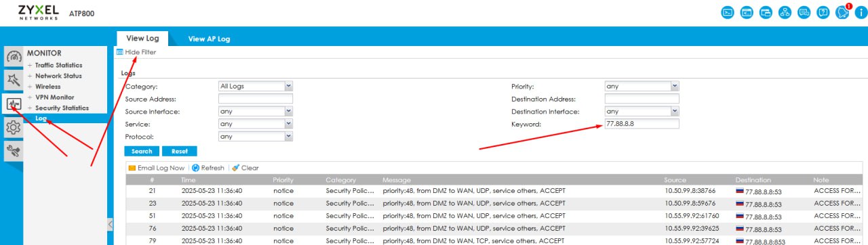Collapse the navigation panel arrow handle
868x245 pixels.
point(110,224)
